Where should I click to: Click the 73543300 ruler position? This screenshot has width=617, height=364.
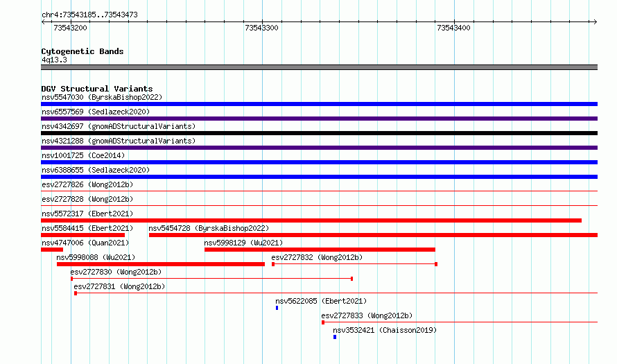coord(261,28)
